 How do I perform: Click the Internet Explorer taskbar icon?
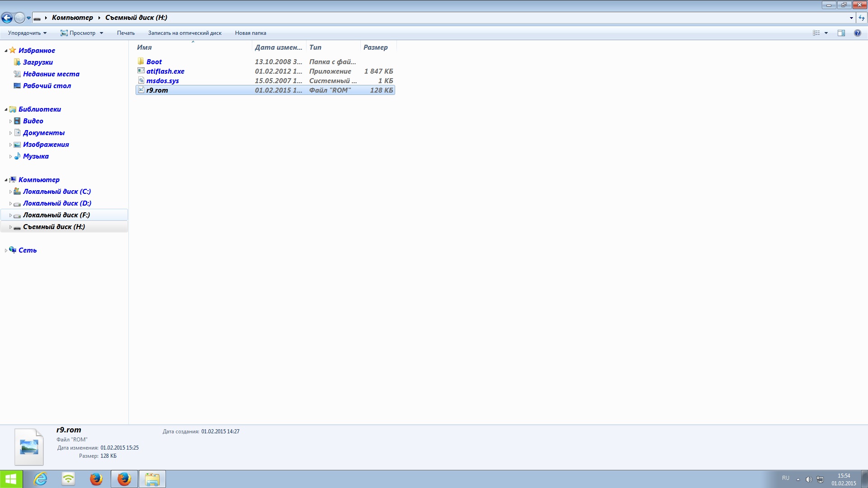[41, 479]
